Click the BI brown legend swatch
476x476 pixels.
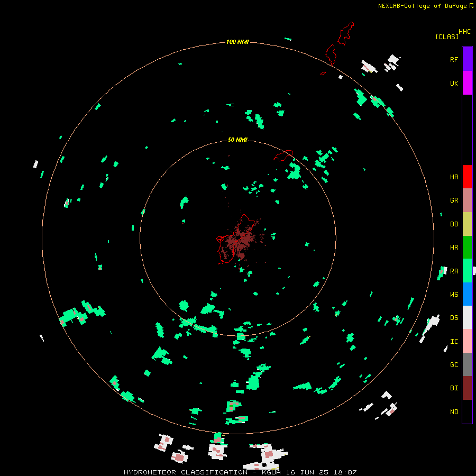[467, 388]
